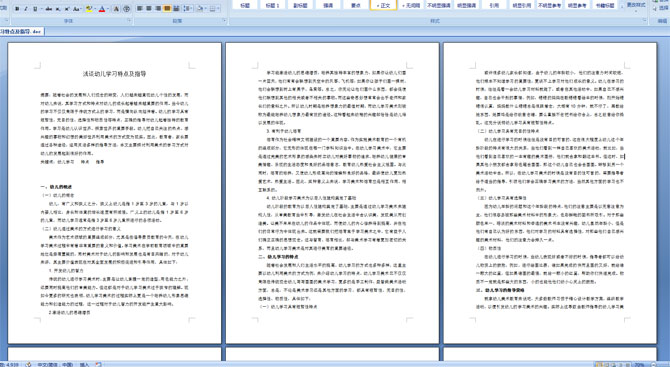Screen dimensions: 670x367
Task: Align paragraph text to the left
Action: 140,9
